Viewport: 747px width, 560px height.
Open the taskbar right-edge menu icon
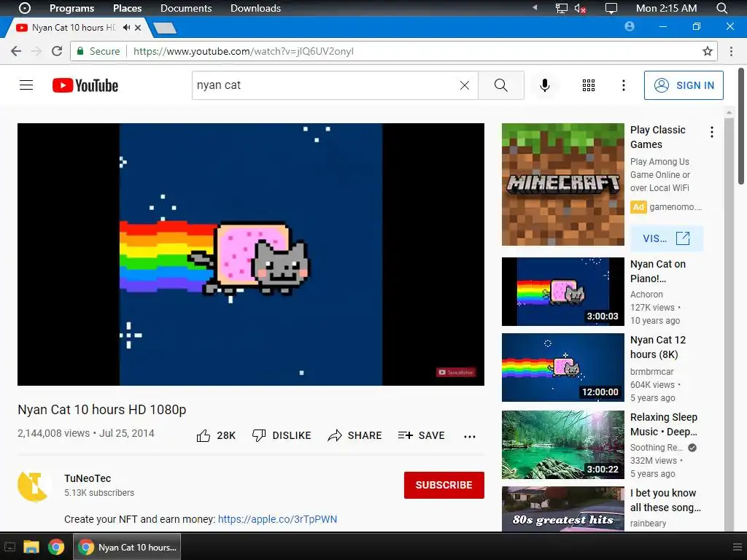[x=738, y=547]
